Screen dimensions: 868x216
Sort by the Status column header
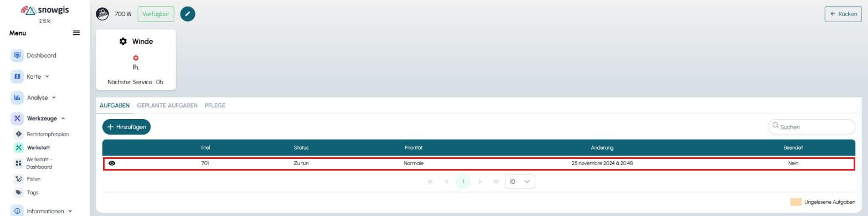point(301,147)
